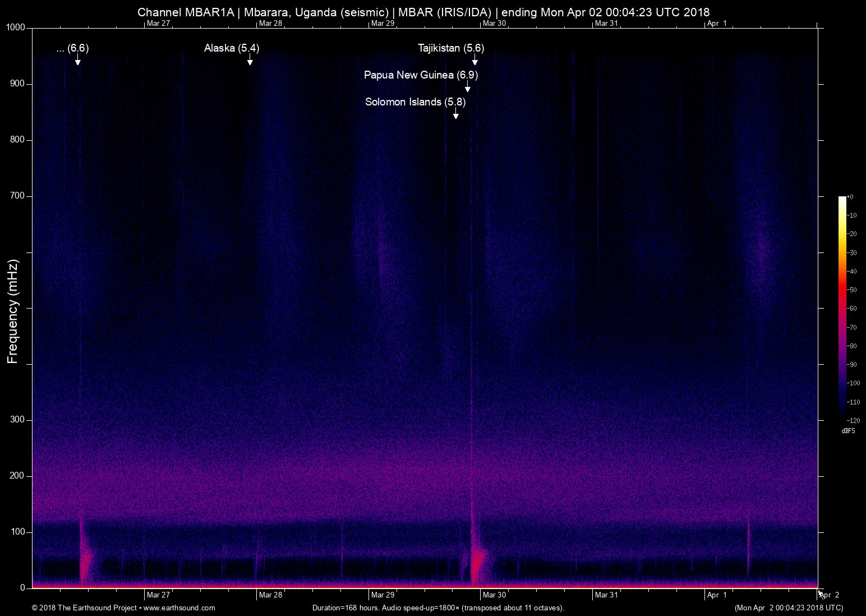Click the Tajikistan (5.6) earthquake annotation text
Viewport: 866px width, 616px height.
click(x=451, y=48)
